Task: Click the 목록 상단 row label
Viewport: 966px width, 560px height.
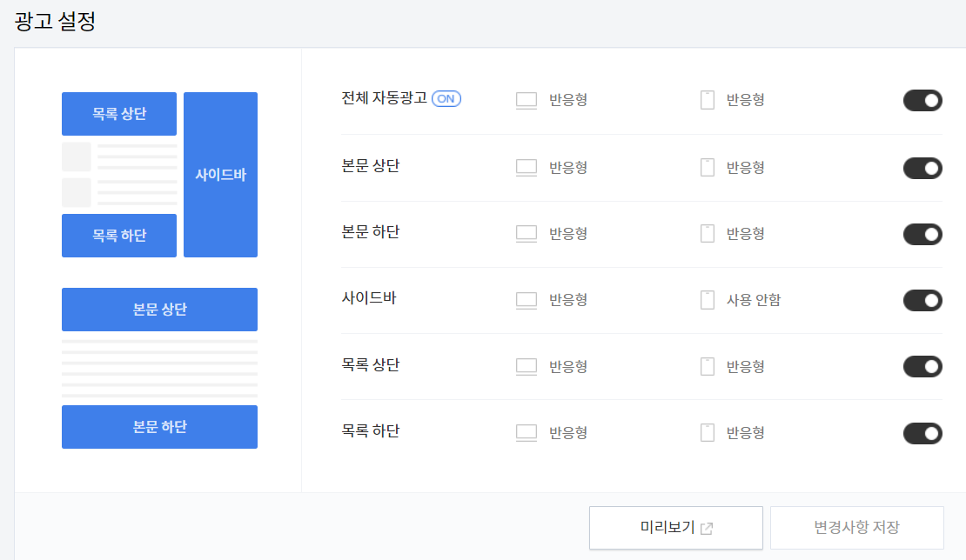Action: point(370,365)
